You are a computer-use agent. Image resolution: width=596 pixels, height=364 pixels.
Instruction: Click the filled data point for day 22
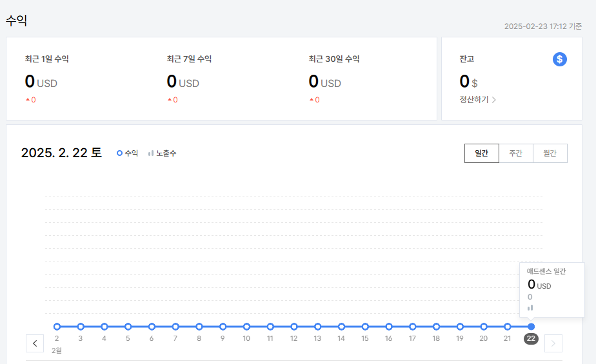coord(531,327)
